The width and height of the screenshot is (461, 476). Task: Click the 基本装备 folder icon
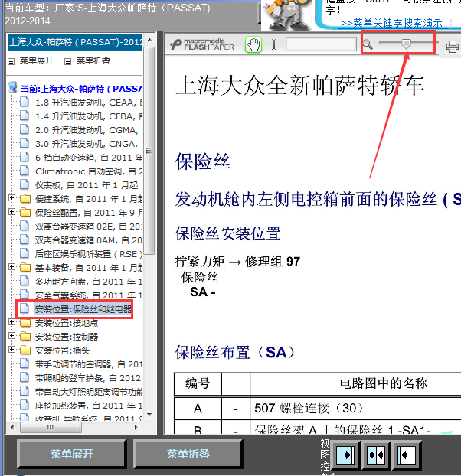[x=25, y=268]
